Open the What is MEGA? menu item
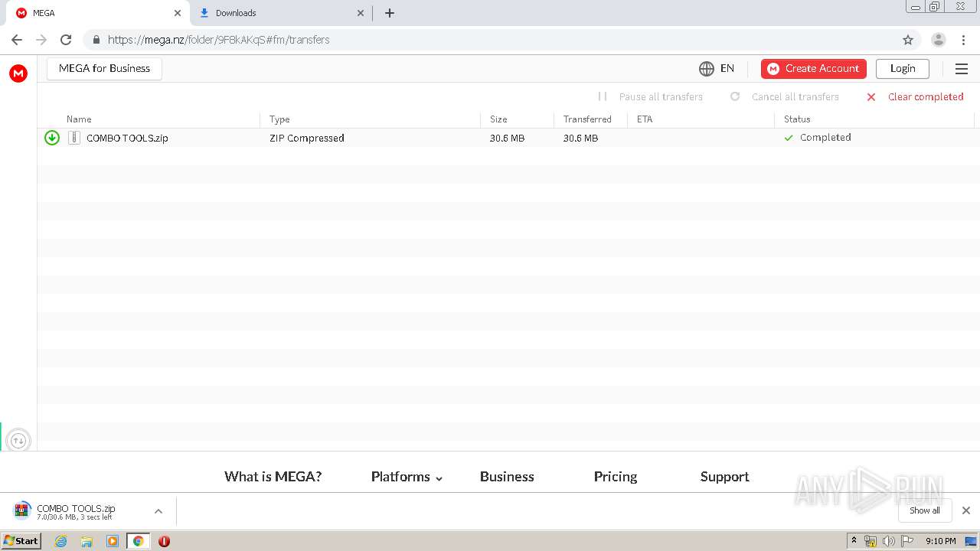 tap(273, 477)
